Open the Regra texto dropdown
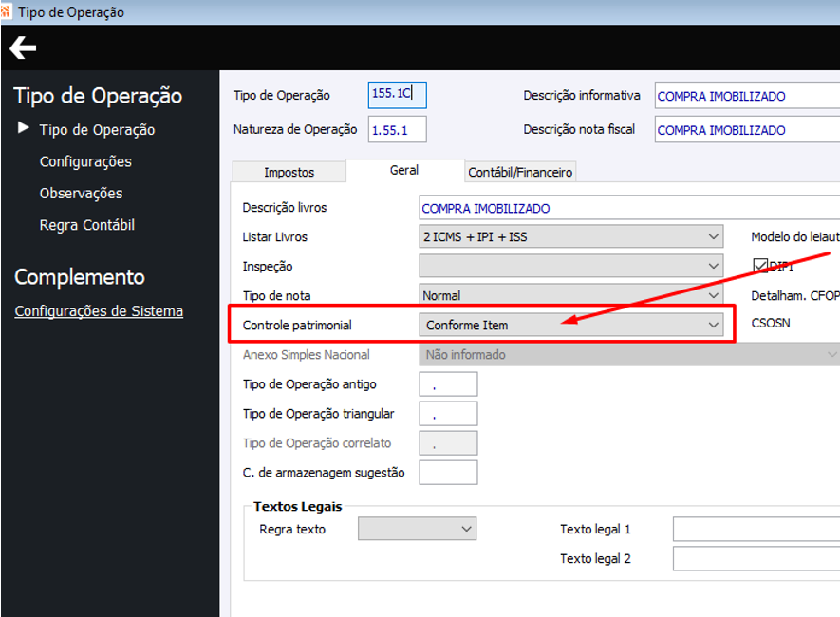This screenshot has height=617, width=840. [418, 529]
